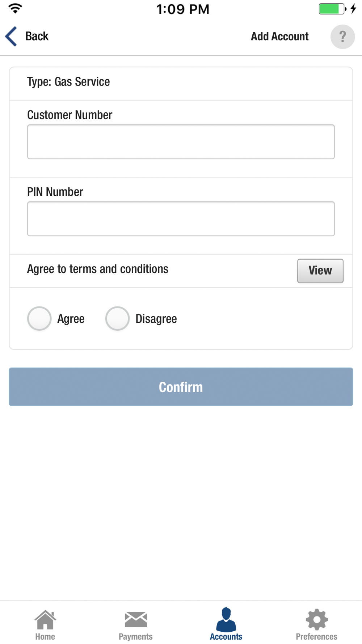Select the Agree radio button

pyautogui.click(x=39, y=319)
